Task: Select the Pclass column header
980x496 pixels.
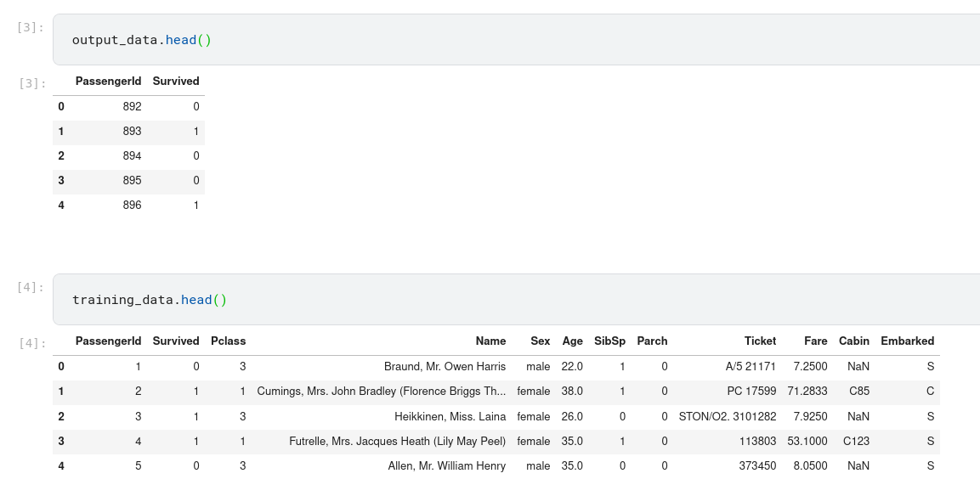Action: click(x=228, y=341)
